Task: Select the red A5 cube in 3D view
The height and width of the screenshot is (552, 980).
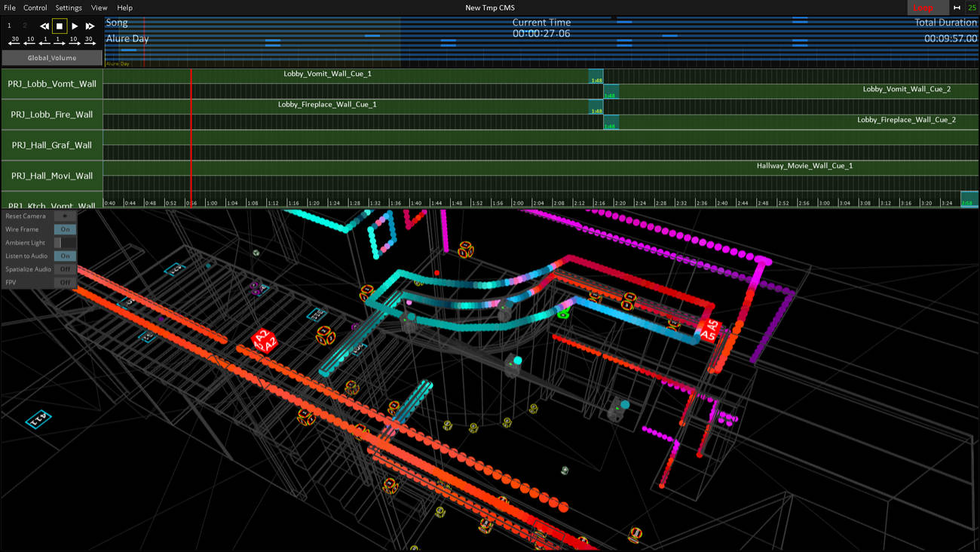Action: tap(709, 330)
